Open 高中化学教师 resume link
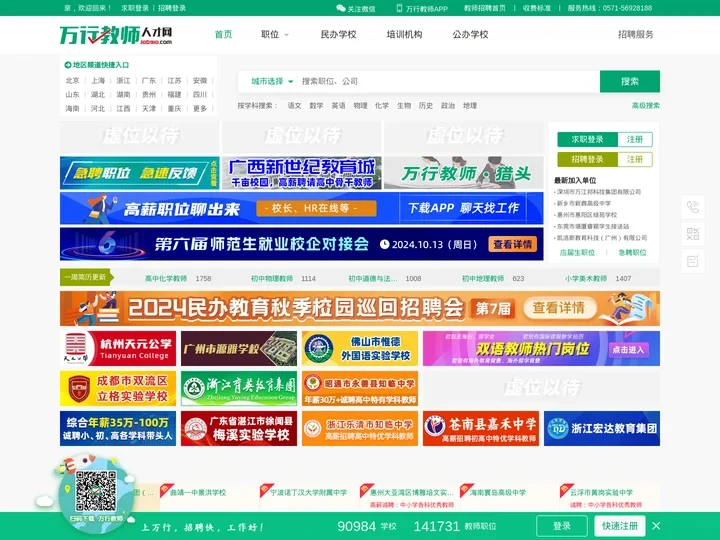Screen dimensions: 720x540 [x=166, y=278]
